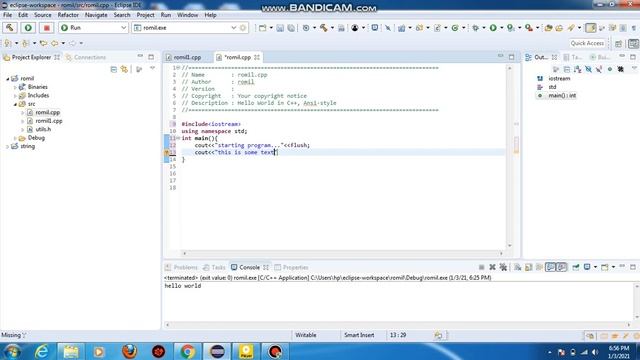Click the Open Console icon
The height and width of the screenshot is (360, 640).
click(604, 267)
